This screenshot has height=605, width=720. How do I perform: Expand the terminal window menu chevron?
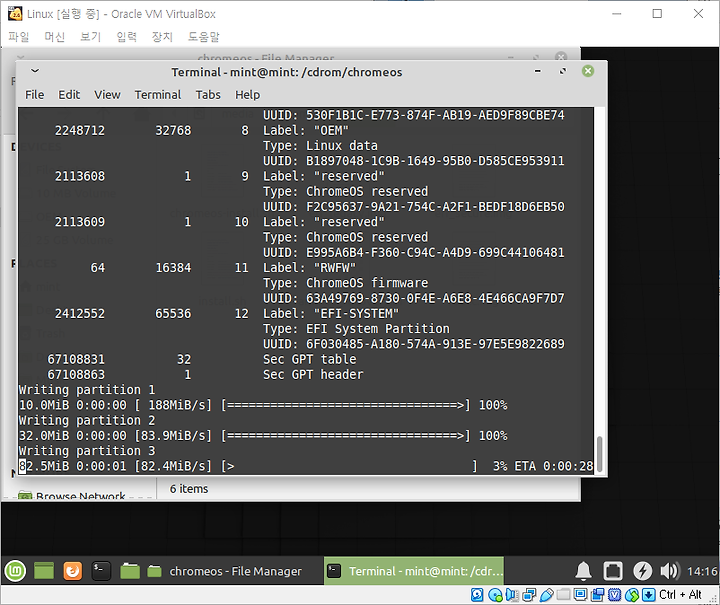tap(35, 71)
